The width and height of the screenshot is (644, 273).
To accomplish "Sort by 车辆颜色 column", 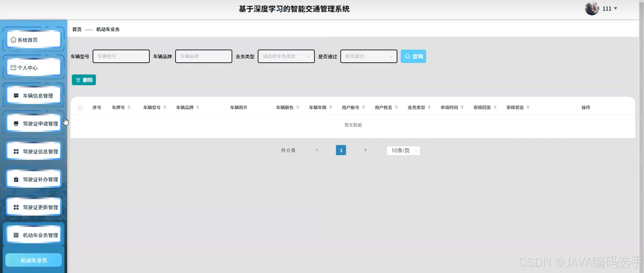I will pyautogui.click(x=297, y=107).
